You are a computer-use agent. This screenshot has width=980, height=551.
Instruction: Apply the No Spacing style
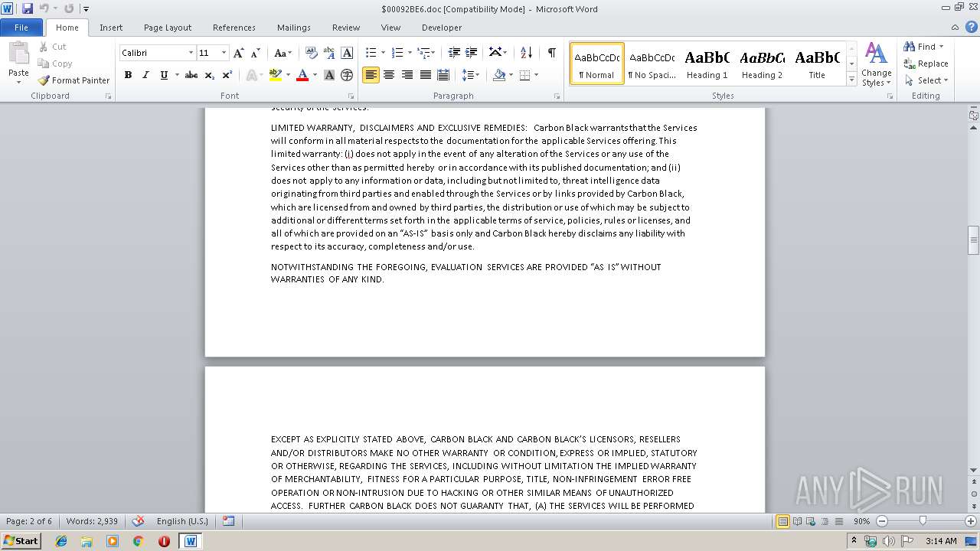(652, 64)
